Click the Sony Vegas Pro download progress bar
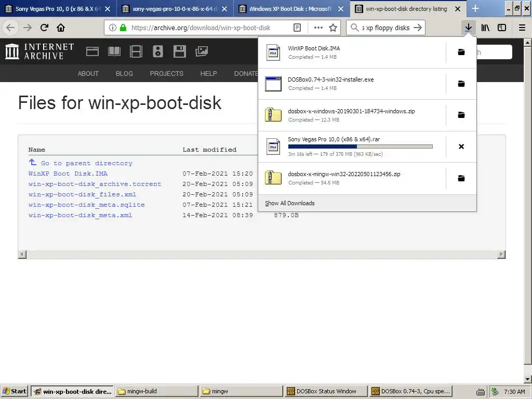Viewport: 532px width, 399px height. (x=361, y=147)
